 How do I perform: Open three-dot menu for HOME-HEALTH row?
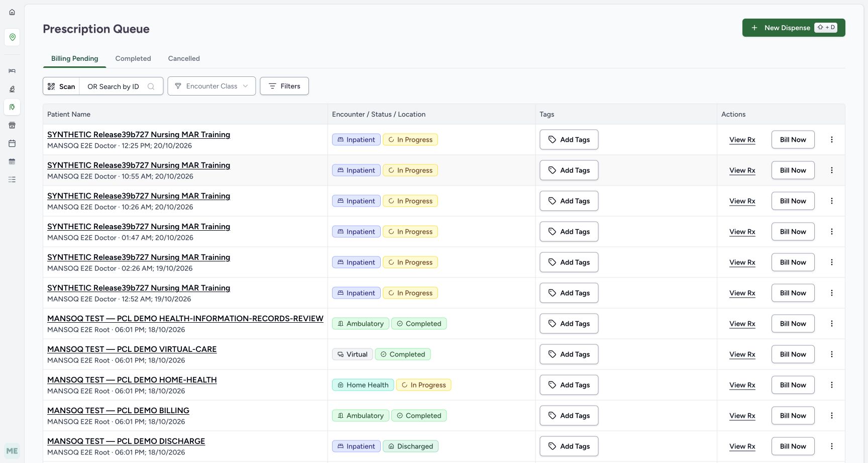pyautogui.click(x=832, y=385)
